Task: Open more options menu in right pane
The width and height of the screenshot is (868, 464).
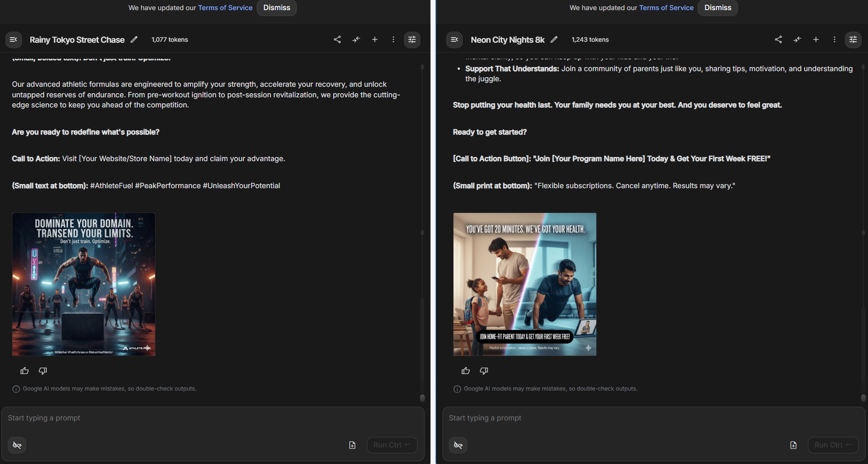Action: pyautogui.click(x=834, y=39)
